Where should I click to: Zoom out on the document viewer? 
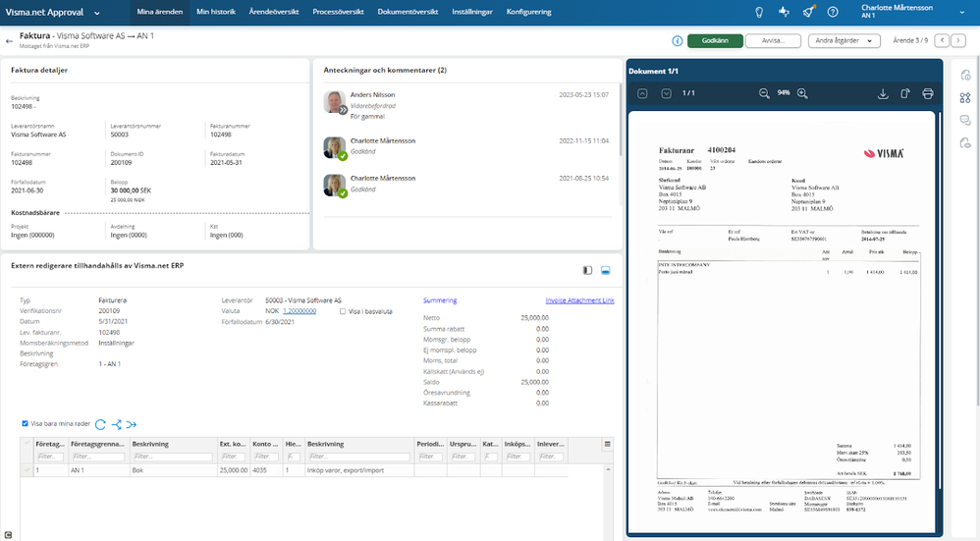pyautogui.click(x=764, y=93)
